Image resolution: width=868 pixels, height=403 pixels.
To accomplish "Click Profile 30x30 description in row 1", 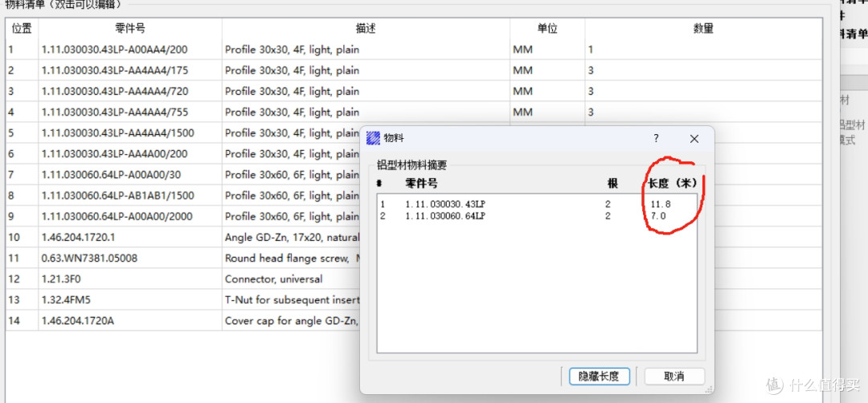I will tap(292, 50).
